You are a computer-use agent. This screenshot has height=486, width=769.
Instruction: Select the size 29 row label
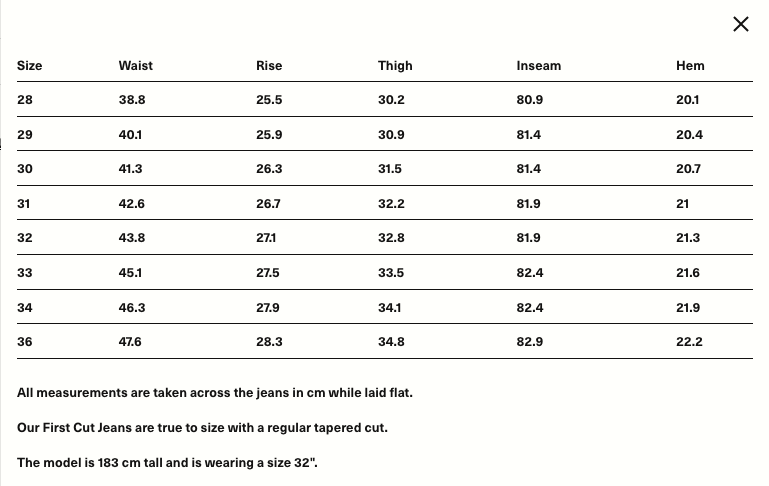(x=25, y=134)
